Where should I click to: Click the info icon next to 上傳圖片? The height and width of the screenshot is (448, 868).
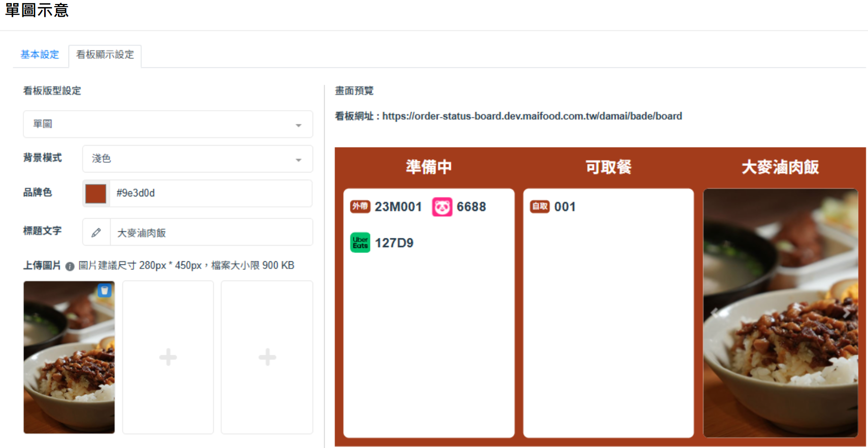click(70, 266)
